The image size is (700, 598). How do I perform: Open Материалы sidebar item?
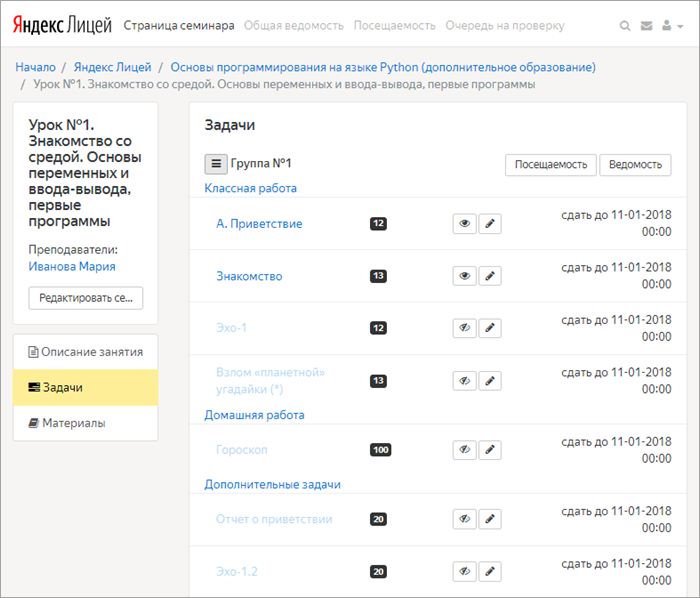point(85,423)
